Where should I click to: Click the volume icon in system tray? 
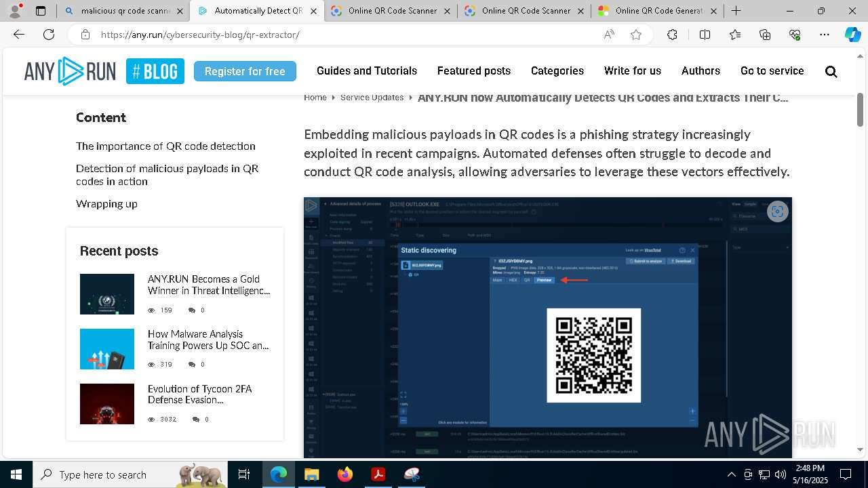click(781, 474)
